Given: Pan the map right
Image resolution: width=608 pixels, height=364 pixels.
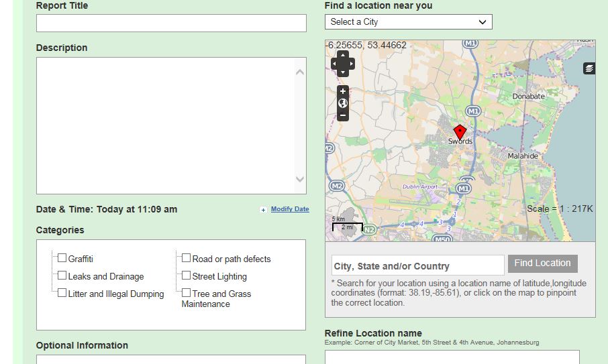Looking at the screenshot, I should [x=352, y=64].
